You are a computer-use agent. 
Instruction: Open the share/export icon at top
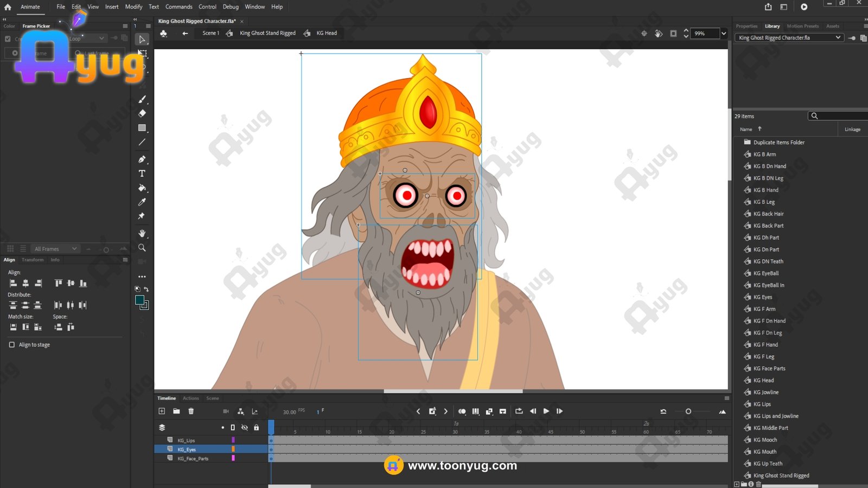pos(768,7)
